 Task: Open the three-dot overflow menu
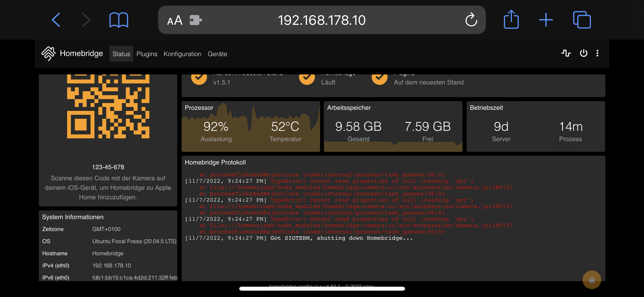(597, 53)
